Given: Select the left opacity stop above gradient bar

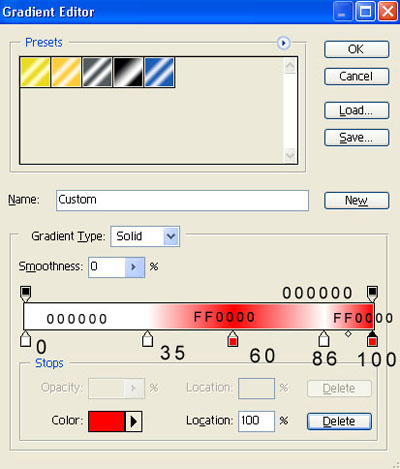Looking at the screenshot, I should (26, 293).
